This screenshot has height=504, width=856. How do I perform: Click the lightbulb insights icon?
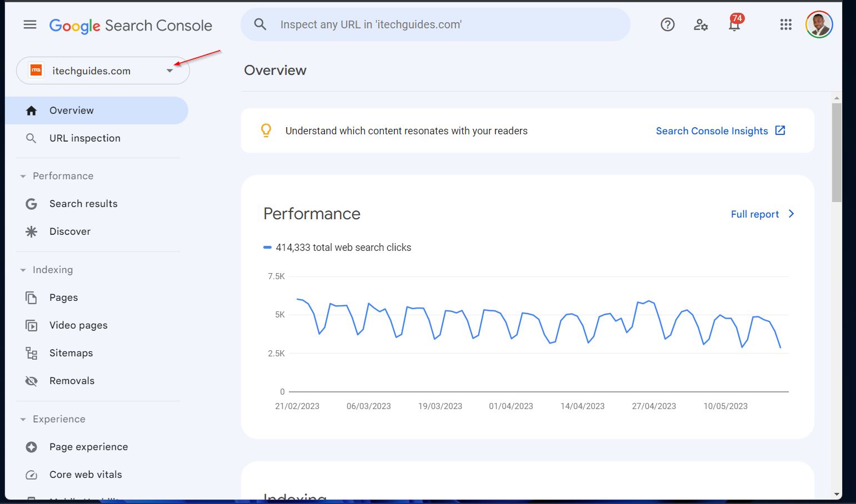tap(266, 130)
